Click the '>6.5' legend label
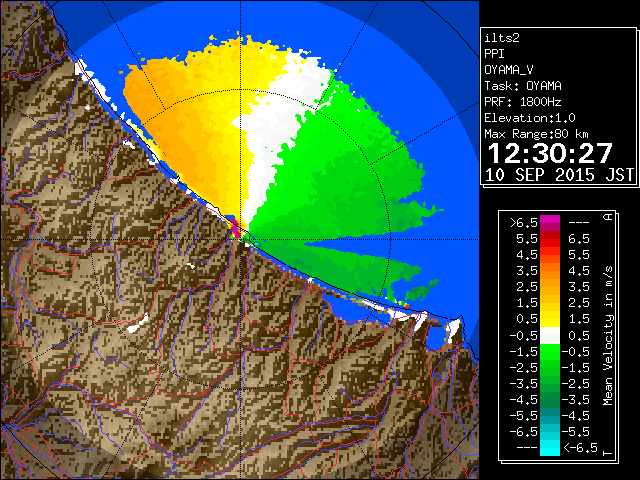The height and width of the screenshot is (480, 640). [x=524, y=223]
